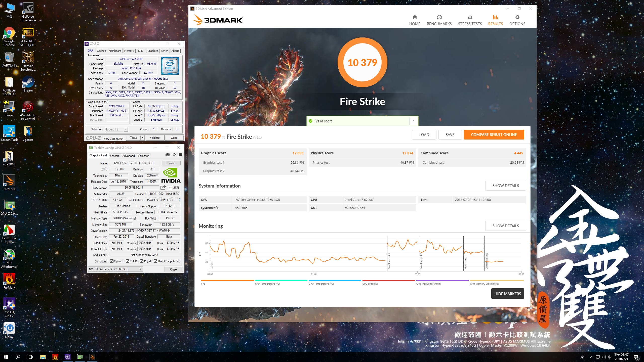Toggle the UEFI checkbox in GPU-Z

tap(171, 188)
